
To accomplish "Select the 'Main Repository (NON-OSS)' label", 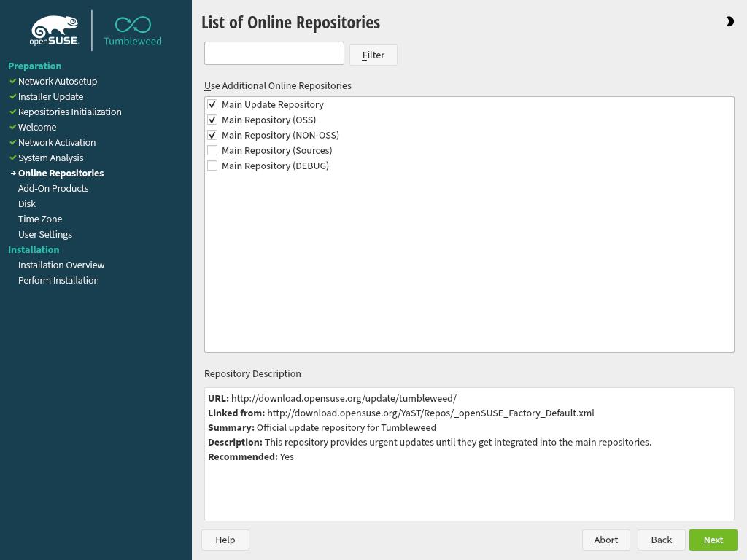I will pyautogui.click(x=280, y=135).
